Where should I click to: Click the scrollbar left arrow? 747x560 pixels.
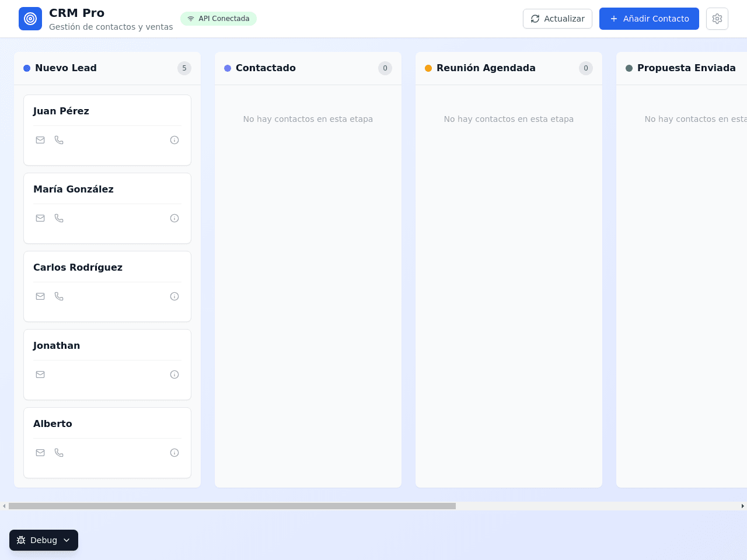pos(4,506)
